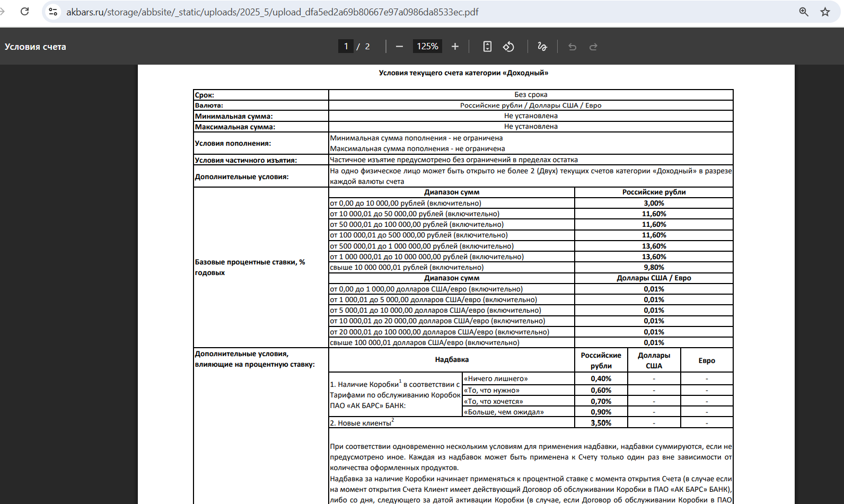Image resolution: width=844 pixels, height=504 pixels.
Task: Click 'свыше 100 000,01 долларов США/евро' row
Action: (452, 342)
